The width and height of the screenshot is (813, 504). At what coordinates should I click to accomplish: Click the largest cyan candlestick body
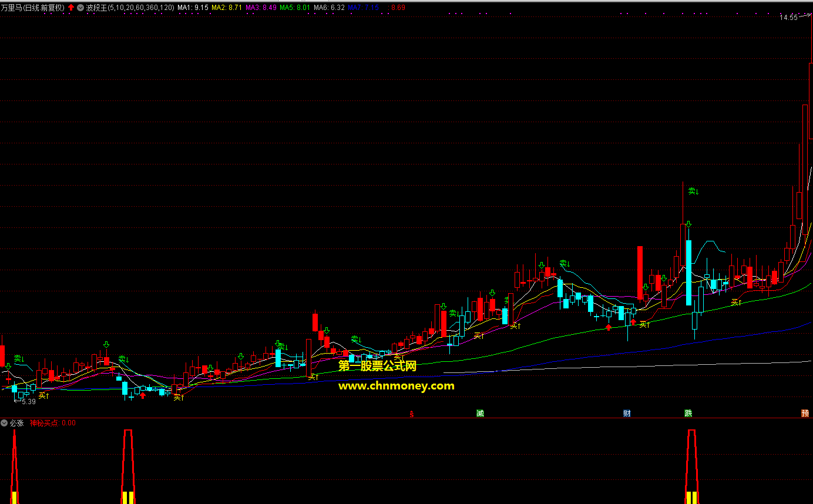[x=688, y=273]
